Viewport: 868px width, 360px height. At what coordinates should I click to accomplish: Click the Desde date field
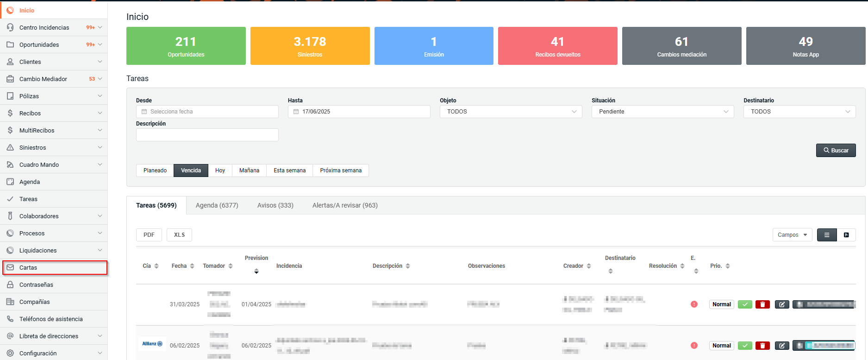coord(207,112)
